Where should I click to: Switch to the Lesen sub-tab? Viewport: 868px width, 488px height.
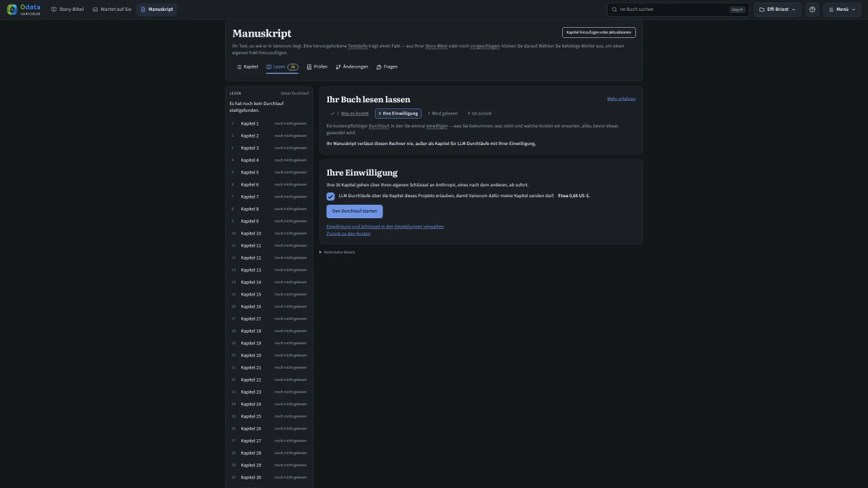282,67
